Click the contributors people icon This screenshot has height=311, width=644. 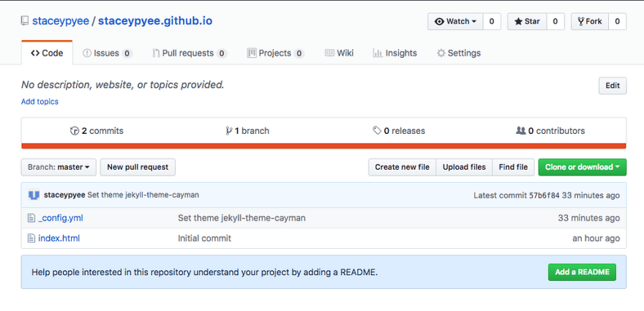click(520, 131)
